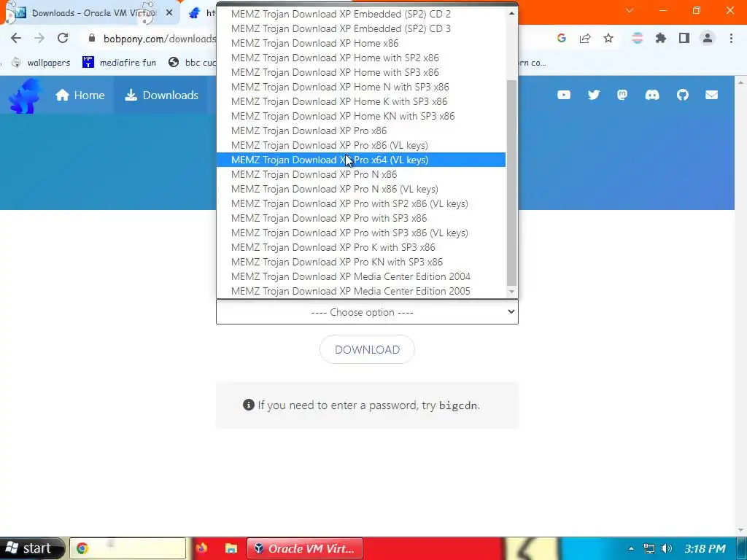This screenshot has height=560, width=747.
Task: Open the Extensions puzzle icon
Action: pyautogui.click(x=661, y=39)
